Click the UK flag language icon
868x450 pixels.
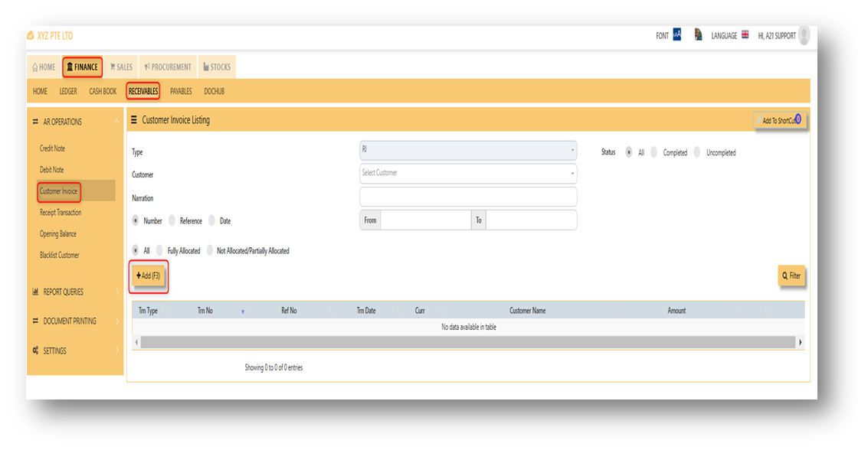tap(745, 35)
